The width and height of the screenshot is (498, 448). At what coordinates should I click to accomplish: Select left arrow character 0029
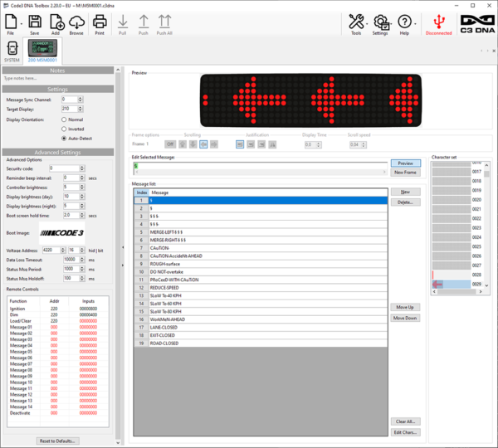(x=452, y=284)
